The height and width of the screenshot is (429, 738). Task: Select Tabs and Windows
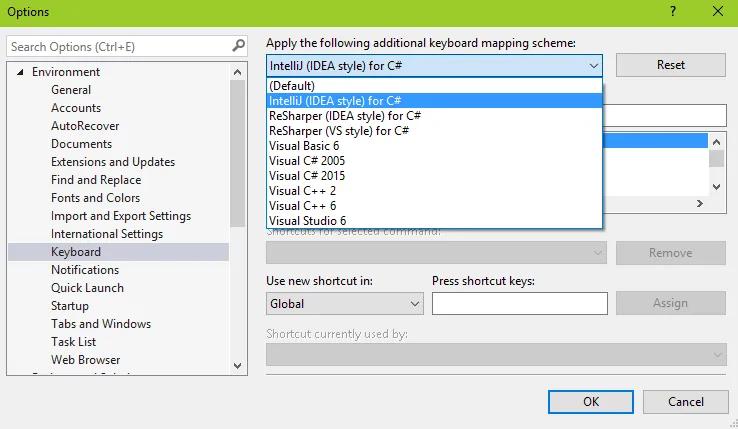101,324
